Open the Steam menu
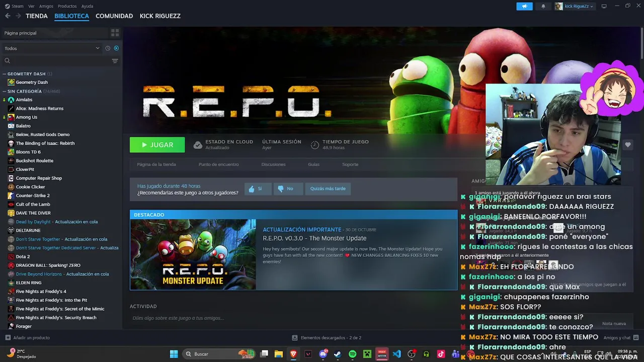The image size is (644, 362). pyautogui.click(x=14, y=6)
